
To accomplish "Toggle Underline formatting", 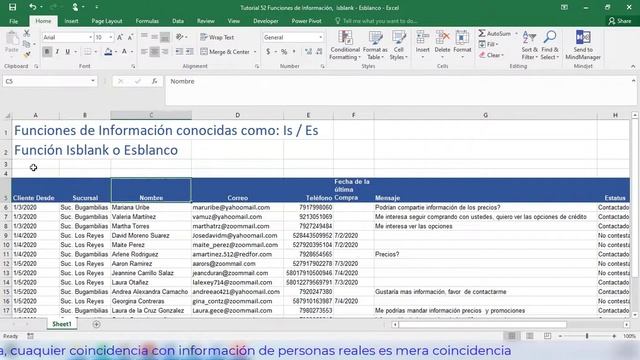I will coord(67,52).
